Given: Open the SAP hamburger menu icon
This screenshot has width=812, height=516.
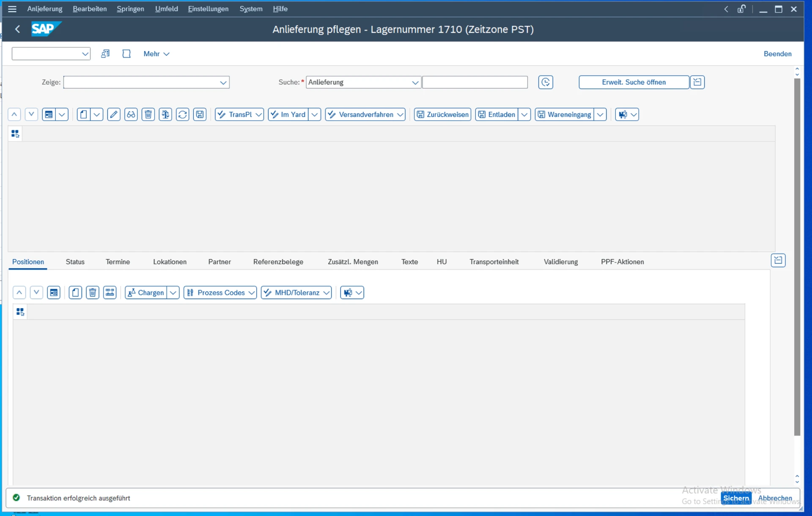Looking at the screenshot, I should pos(12,9).
